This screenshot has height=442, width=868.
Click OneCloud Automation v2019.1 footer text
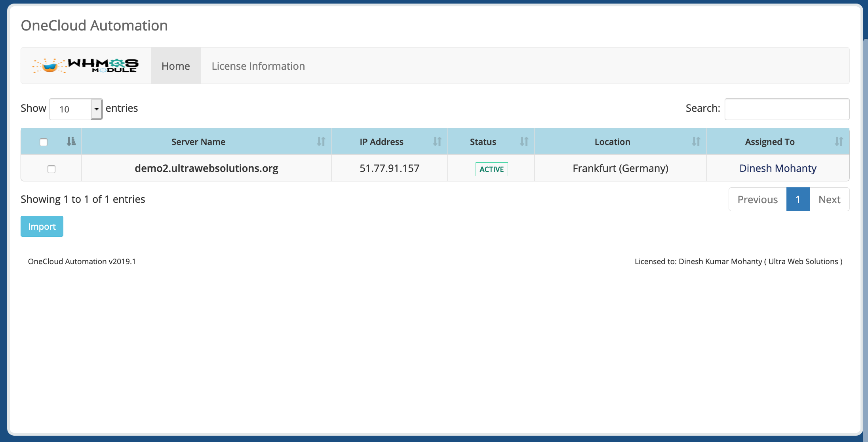(82, 261)
